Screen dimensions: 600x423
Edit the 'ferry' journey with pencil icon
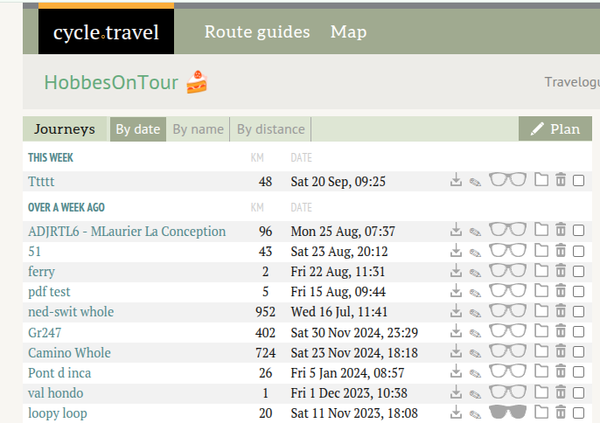pos(474,272)
